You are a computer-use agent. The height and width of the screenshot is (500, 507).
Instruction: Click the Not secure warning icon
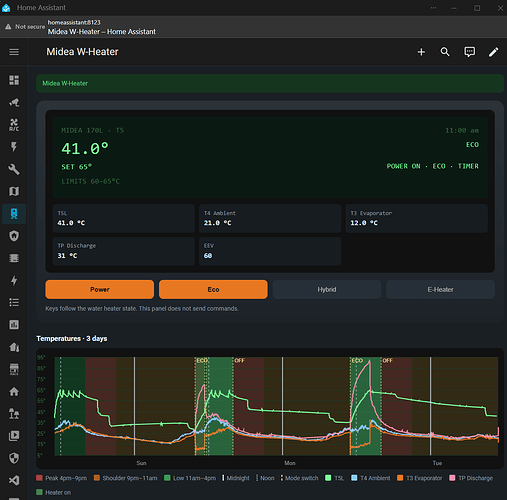click(x=8, y=27)
